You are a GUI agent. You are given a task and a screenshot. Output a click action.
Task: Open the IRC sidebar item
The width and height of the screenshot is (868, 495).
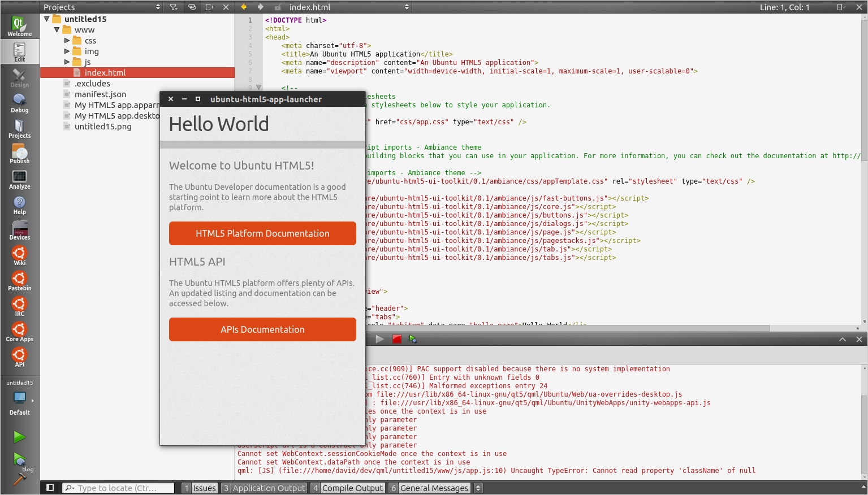[x=19, y=306]
